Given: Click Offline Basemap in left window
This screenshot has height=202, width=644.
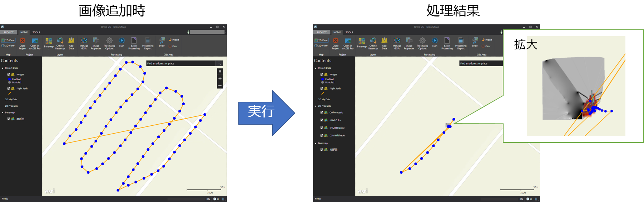Looking at the screenshot, I should [60, 43].
